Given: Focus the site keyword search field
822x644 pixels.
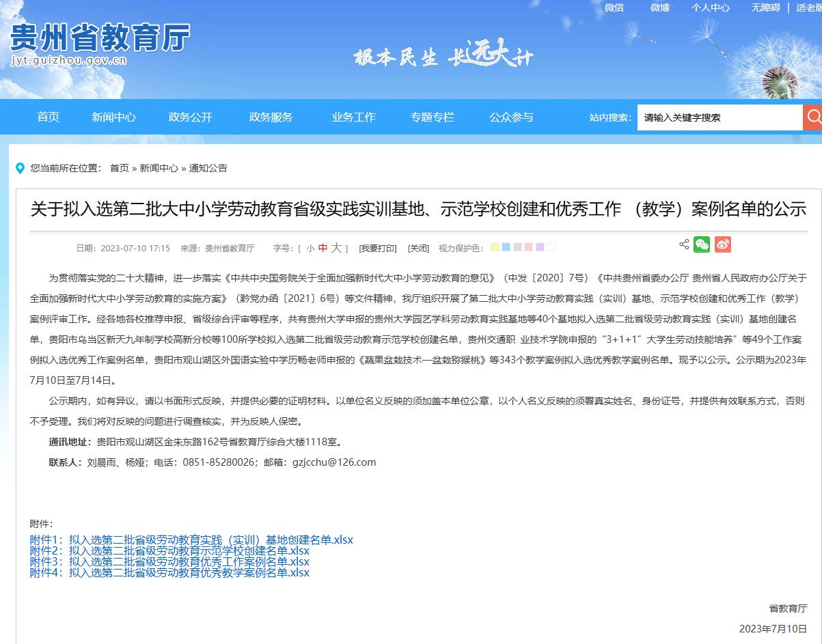Looking at the screenshot, I should (720, 117).
